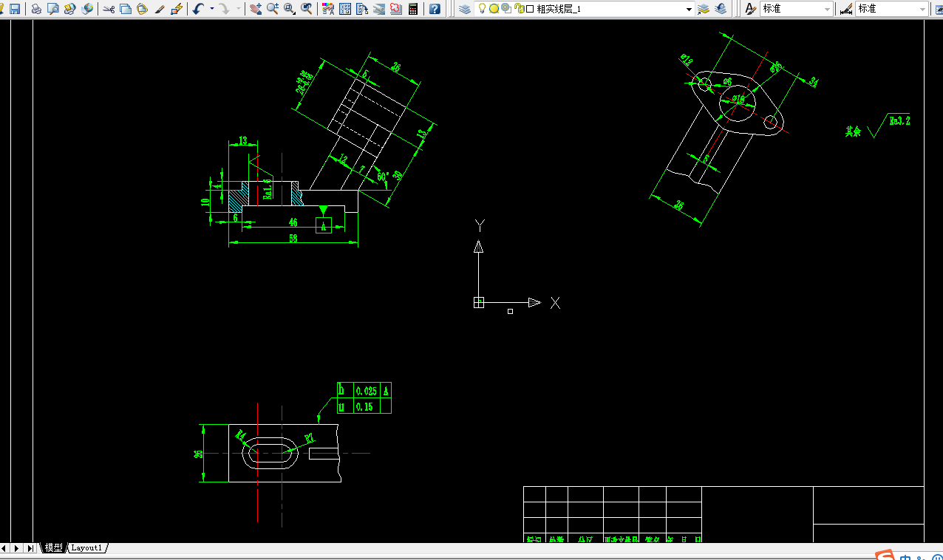Click the Plot printer icon
The height and width of the screenshot is (560, 943).
pos(36,9)
